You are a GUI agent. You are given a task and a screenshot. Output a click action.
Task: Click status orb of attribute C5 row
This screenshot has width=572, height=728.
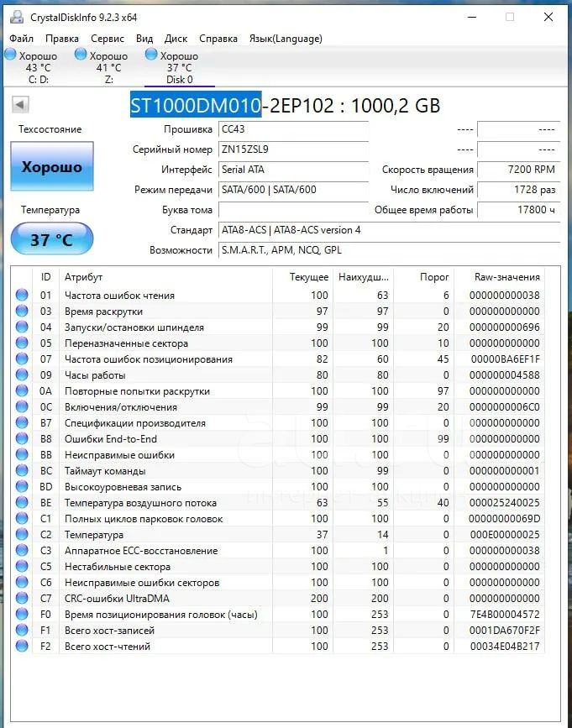(22, 567)
